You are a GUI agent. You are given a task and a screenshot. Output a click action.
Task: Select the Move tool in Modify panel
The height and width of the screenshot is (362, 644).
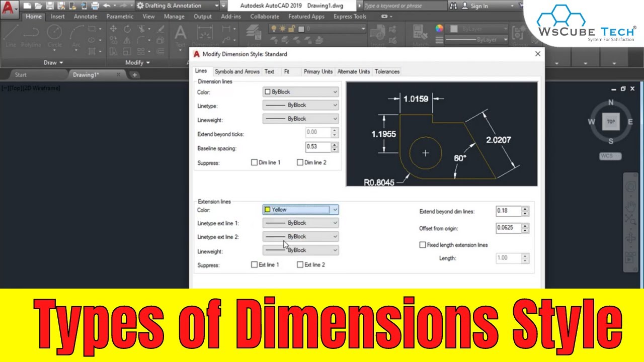coord(113,29)
